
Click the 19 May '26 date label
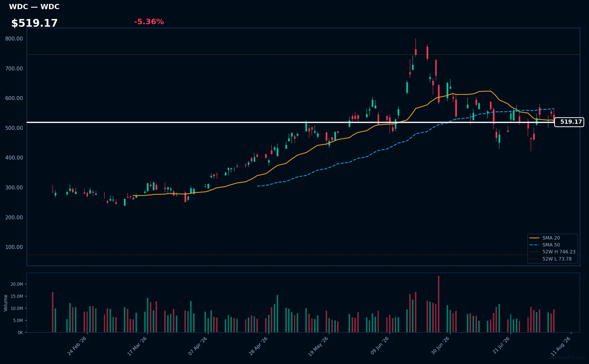coord(318,346)
